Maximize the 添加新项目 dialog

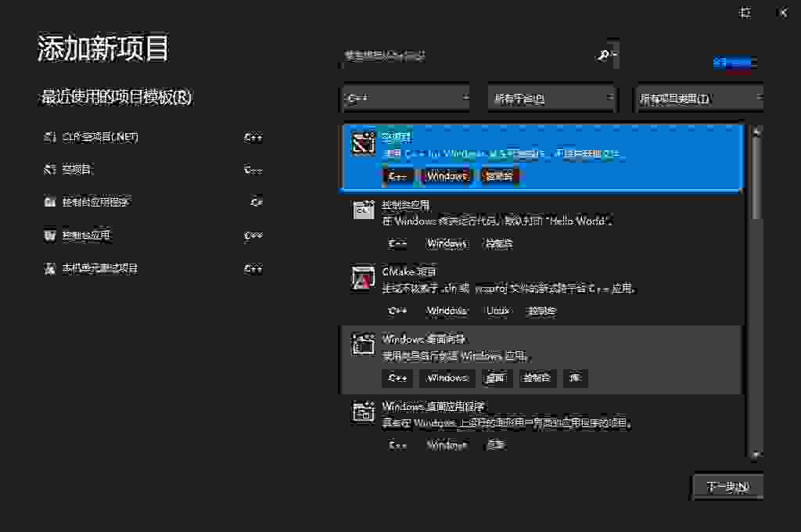click(745, 13)
